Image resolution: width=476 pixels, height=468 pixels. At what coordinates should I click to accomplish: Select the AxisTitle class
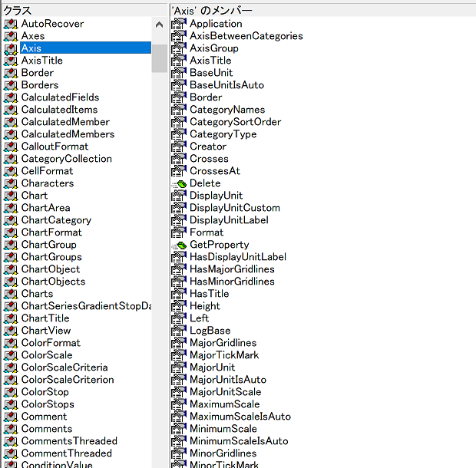(x=42, y=61)
